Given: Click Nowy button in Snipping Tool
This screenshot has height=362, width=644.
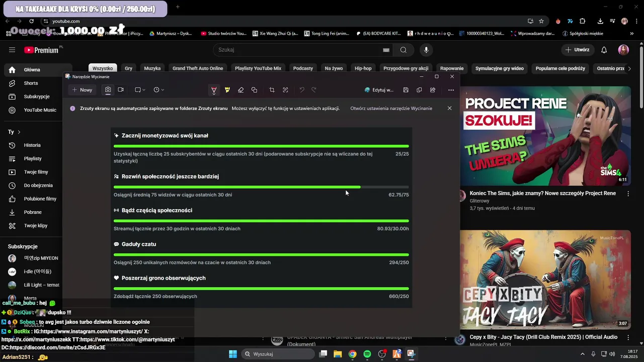Looking at the screenshot, I should (82, 90).
